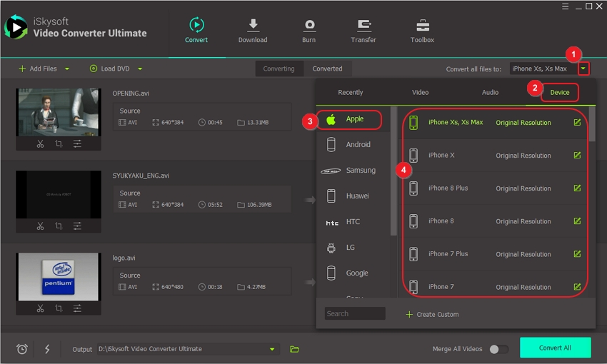The height and width of the screenshot is (364, 607).
Task: Expand the Output path dropdown
Action: (x=272, y=349)
